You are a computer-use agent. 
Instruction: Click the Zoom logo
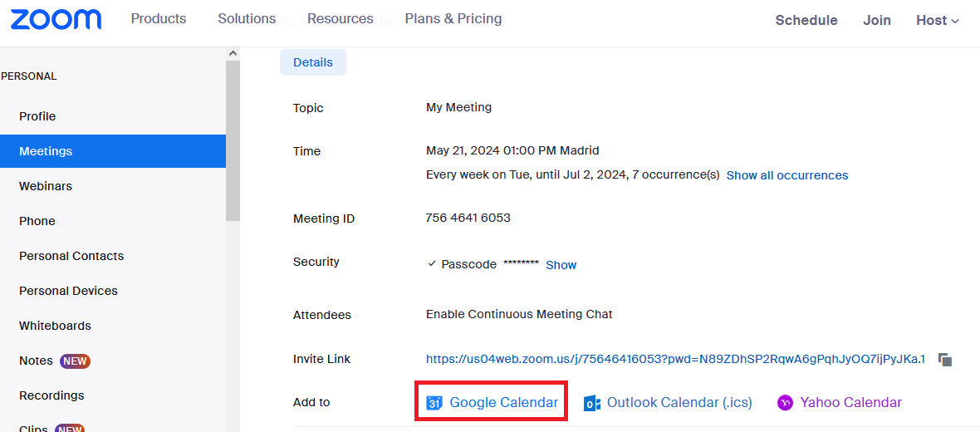tap(56, 19)
